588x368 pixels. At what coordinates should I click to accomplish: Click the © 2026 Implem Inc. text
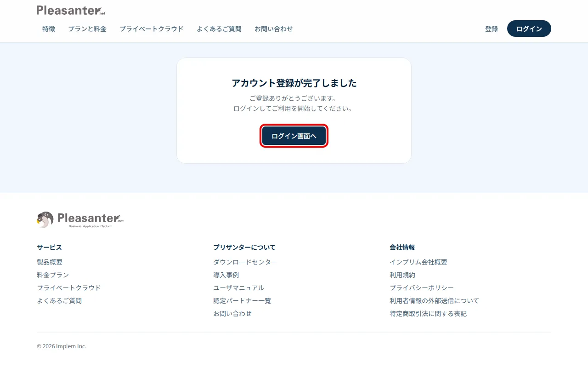coord(62,346)
